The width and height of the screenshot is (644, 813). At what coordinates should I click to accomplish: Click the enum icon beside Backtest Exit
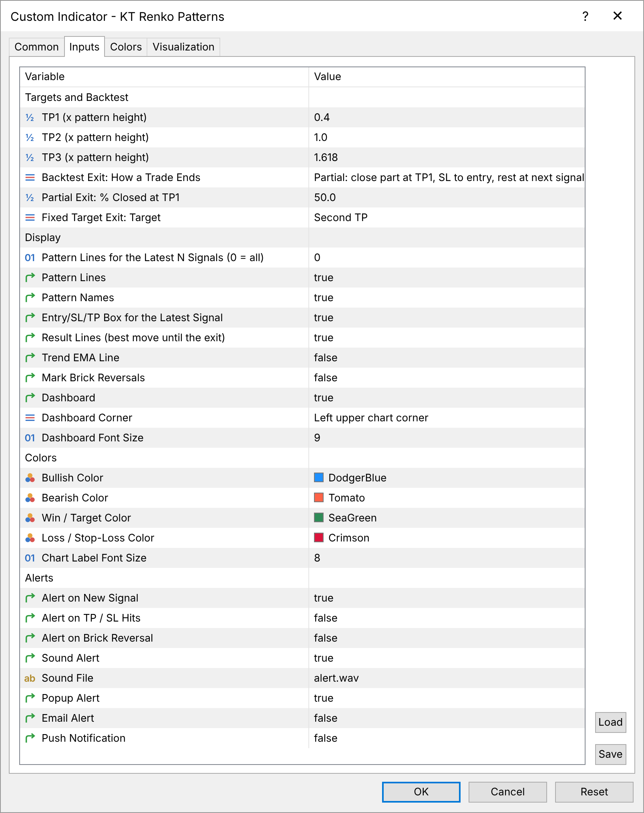[x=30, y=177]
